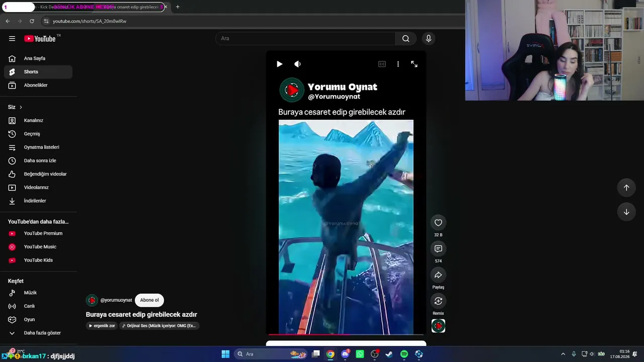
Task: Click the Windows taskbar search box
Action: pyautogui.click(x=271, y=354)
